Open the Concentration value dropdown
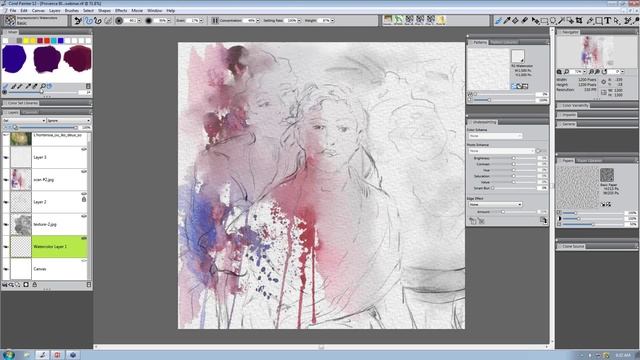The height and width of the screenshot is (360, 640). [258, 20]
